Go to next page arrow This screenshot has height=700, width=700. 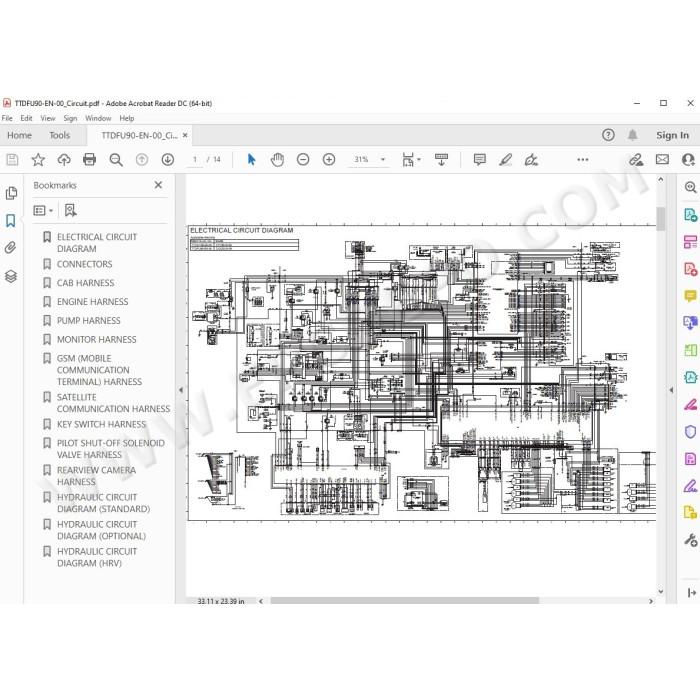[x=168, y=159]
